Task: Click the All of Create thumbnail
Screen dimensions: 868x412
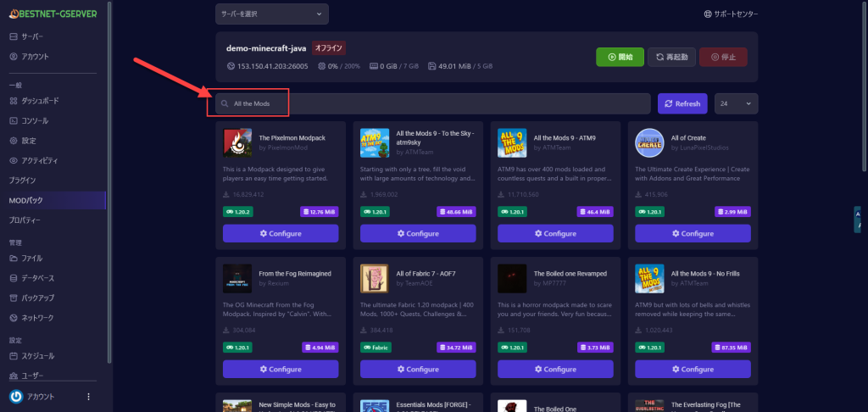Action: point(649,143)
